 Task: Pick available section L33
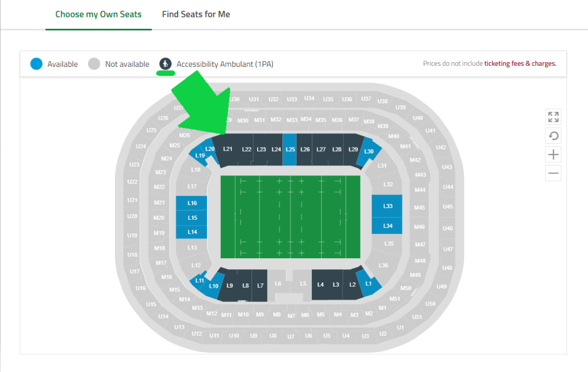pyautogui.click(x=387, y=206)
